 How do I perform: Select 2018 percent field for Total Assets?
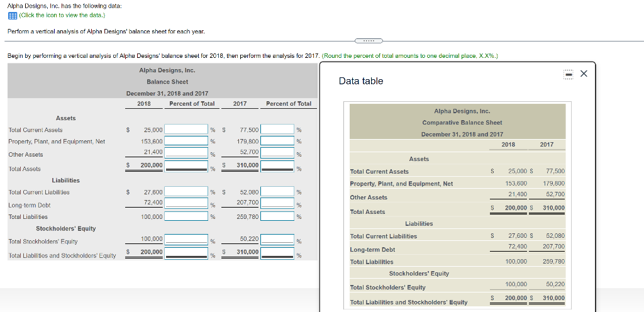click(x=186, y=166)
